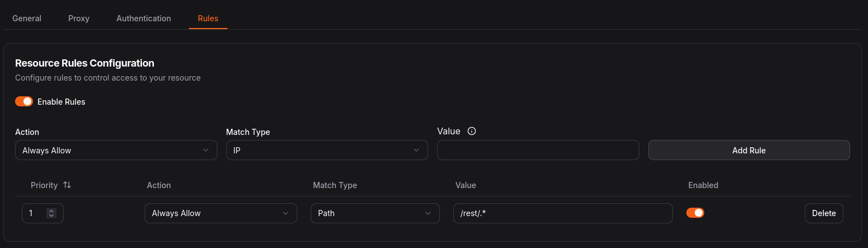Open the Proxy tab
The height and width of the screenshot is (248, 868).
[79, 18]
